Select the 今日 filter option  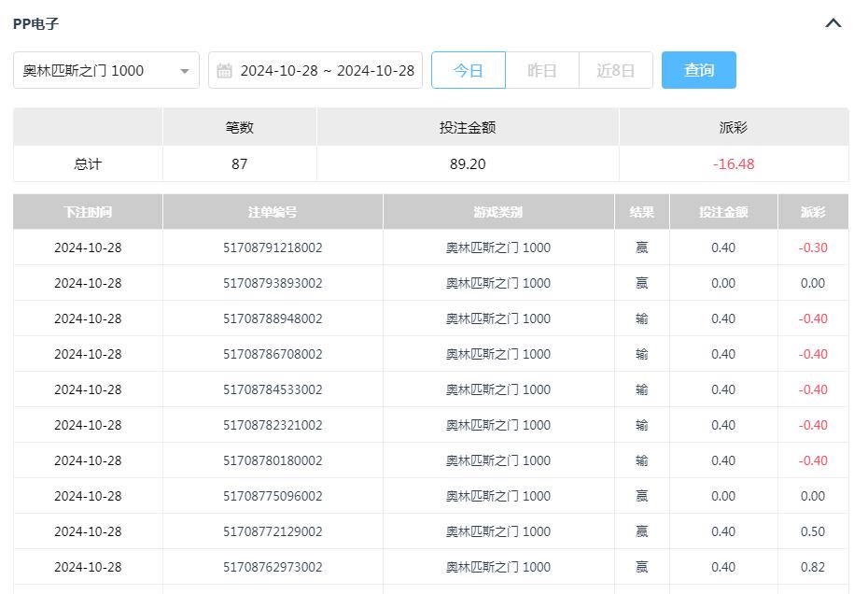click(x=469, y=69)
